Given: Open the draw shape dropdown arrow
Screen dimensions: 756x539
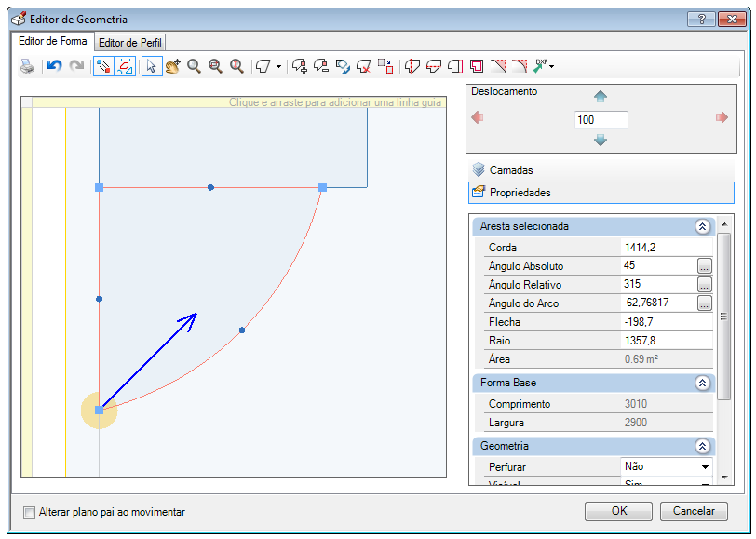Looking at the screenshot, I should coord(278,66).
